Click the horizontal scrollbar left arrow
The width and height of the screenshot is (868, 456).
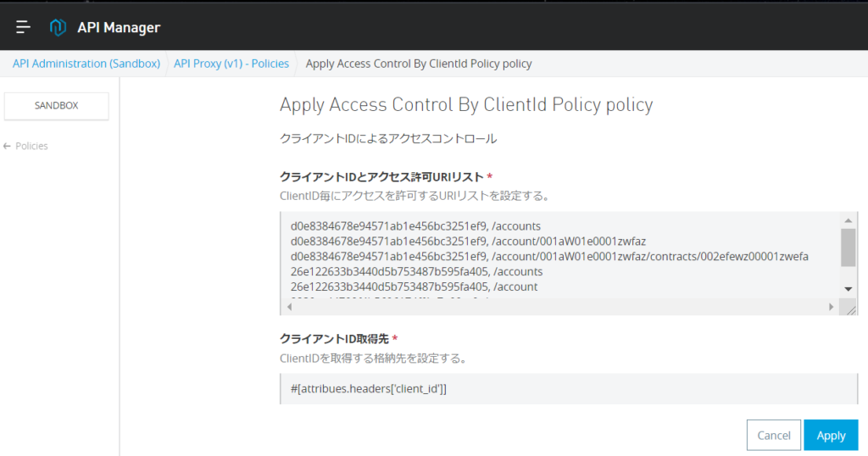point(289,307)
